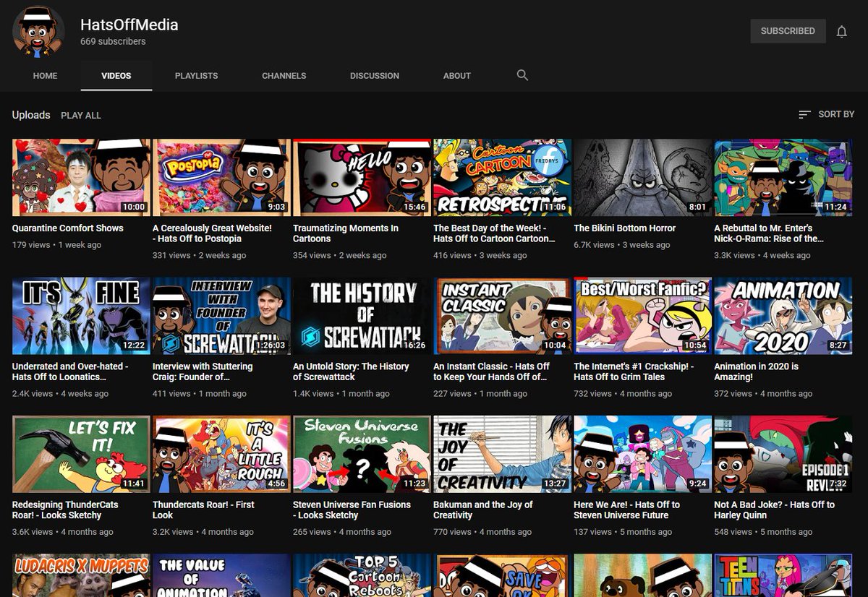The width and height of the screenshot is (868, 597).
Task: Click title Not A Bad Joke? Harley Quinn
Action: pyautogui.click(x=775, y=510)
